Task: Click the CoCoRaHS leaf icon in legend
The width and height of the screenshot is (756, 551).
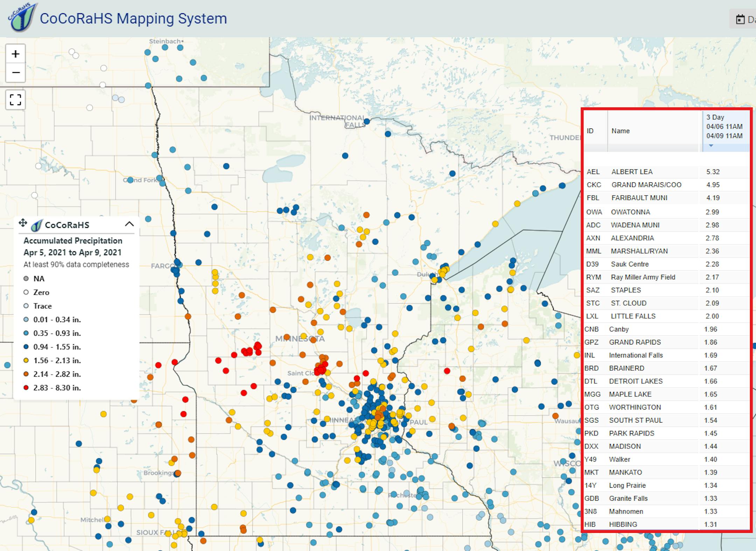Action: click(36, 225)
